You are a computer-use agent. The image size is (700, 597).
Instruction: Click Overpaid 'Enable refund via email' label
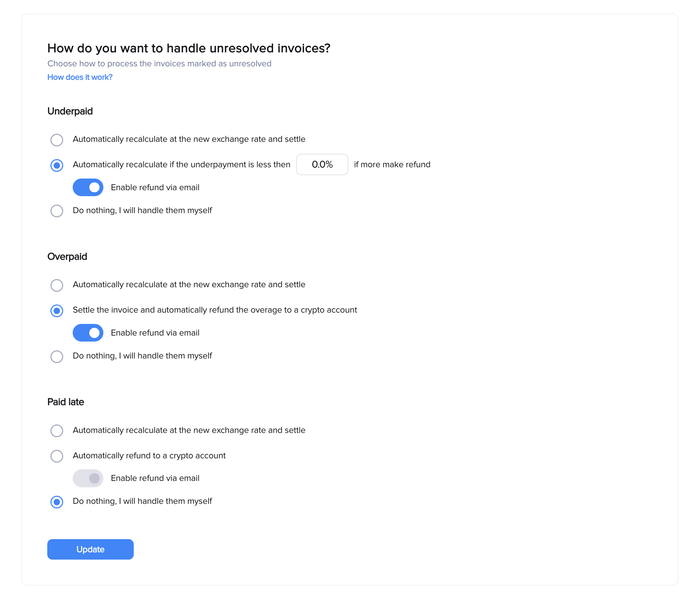click(x=155, y=333)
